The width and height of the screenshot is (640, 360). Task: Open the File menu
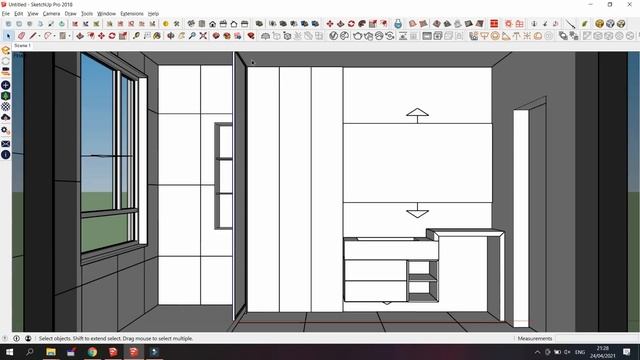(x=6, y=13)
